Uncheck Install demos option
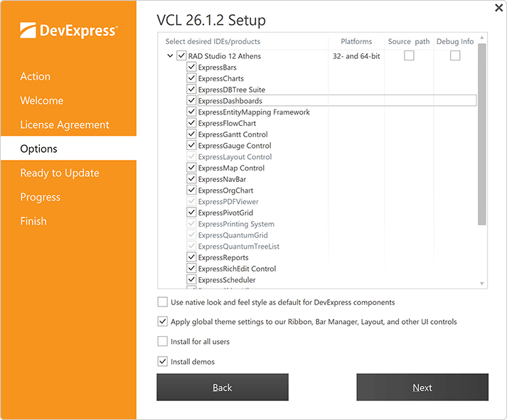The image size is (507, 420). pyautogui.click(x=162, y=361)
